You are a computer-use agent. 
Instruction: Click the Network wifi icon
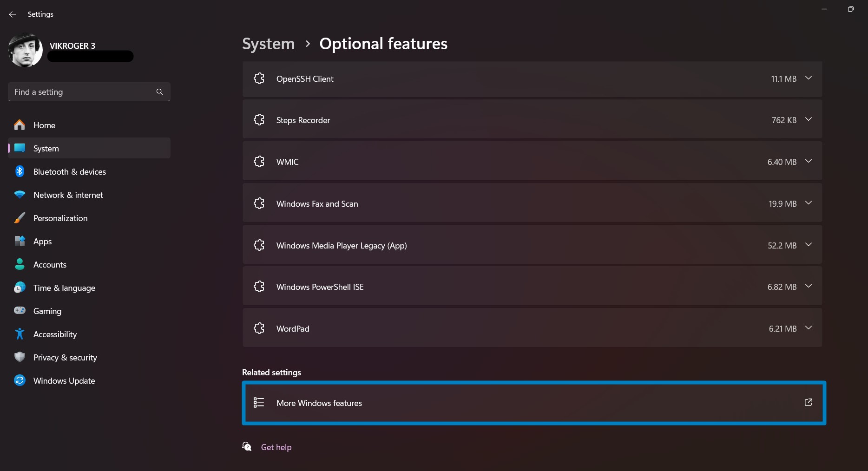[x=20, y=195]
